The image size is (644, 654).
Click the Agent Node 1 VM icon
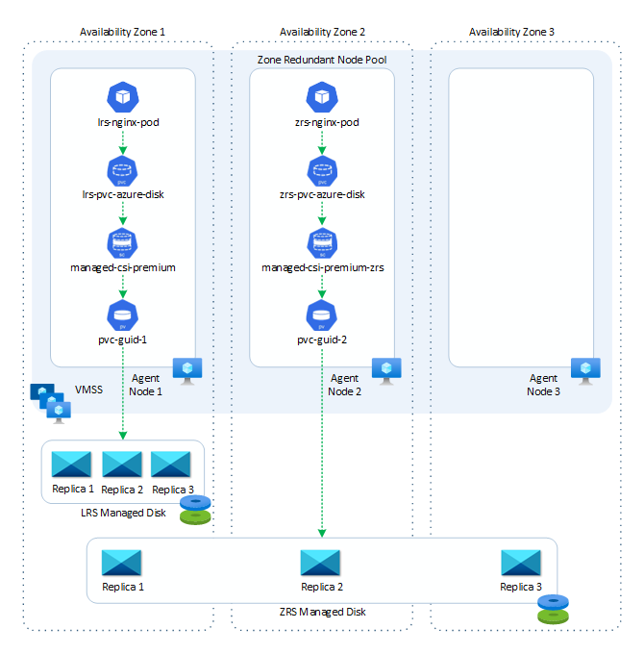pyautogui.click(x=187, y=371)
